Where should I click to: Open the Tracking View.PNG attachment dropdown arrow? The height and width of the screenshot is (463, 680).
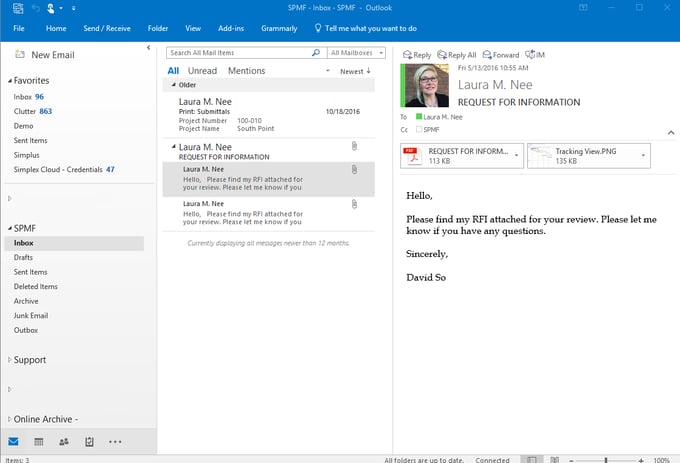coord(643,155)
